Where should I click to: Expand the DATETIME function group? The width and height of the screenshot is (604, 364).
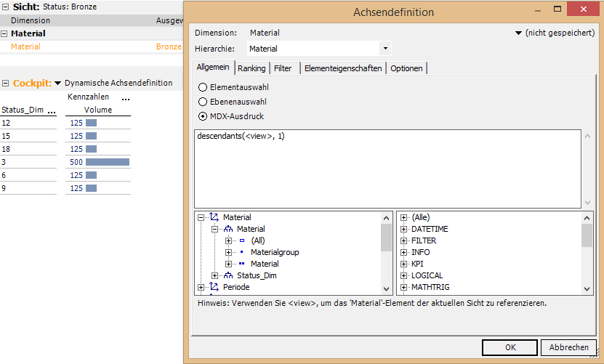(403, 229)
